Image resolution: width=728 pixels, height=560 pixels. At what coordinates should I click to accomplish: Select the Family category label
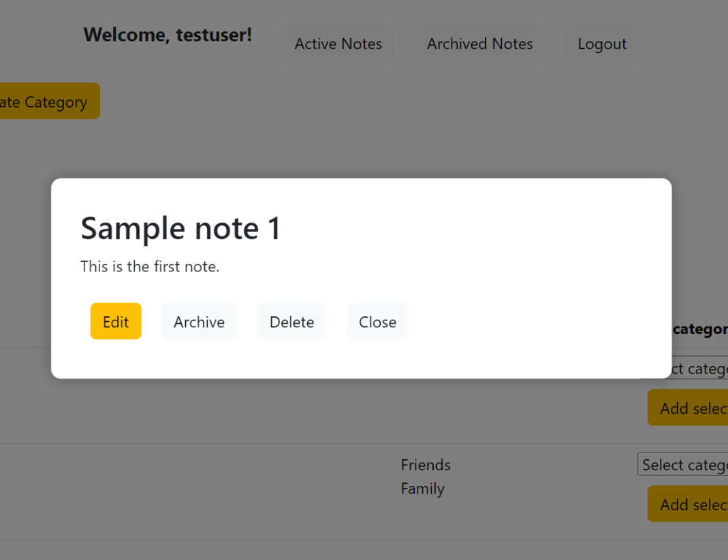422,489
